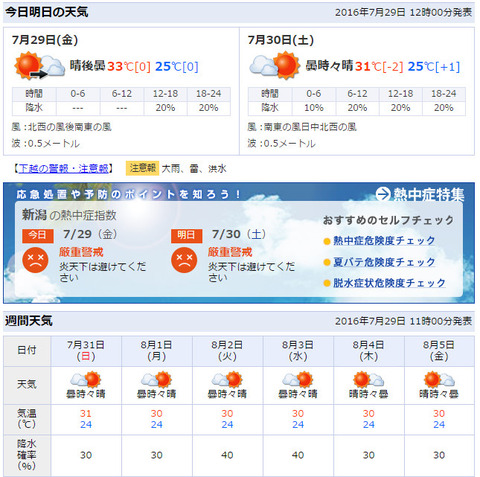Click the 8月5日(金) column header

click(439, 351)
